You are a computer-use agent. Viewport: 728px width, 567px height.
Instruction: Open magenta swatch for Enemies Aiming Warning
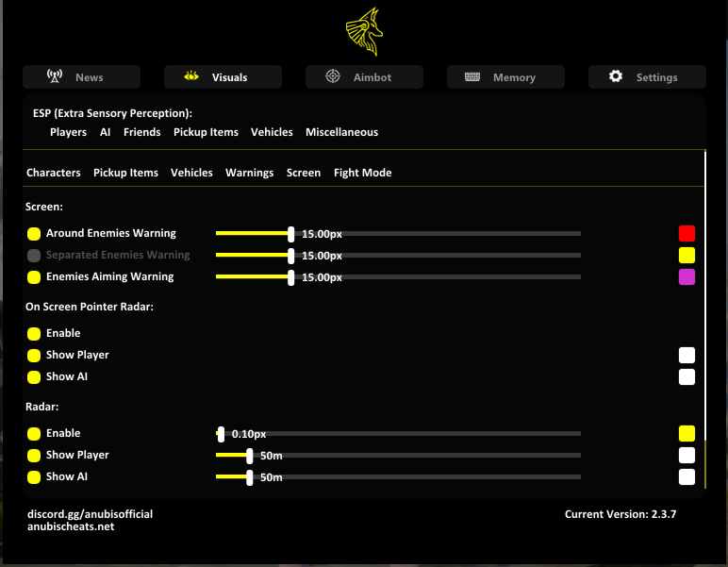pos(687,277)
